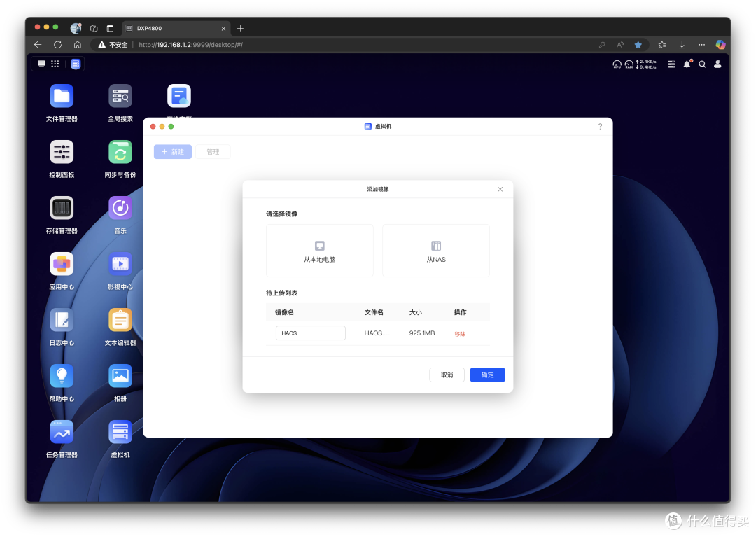This screenshot has height=537, width=756.
Task: Open the NAS taskbar search magnifier
Action: pyautogui.click(x=703, y=64)
